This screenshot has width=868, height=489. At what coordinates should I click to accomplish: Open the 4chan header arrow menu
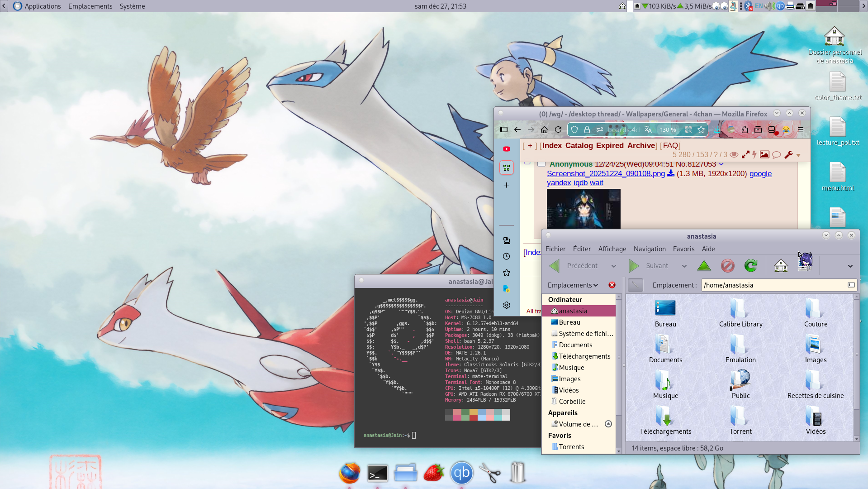(798, 155)
